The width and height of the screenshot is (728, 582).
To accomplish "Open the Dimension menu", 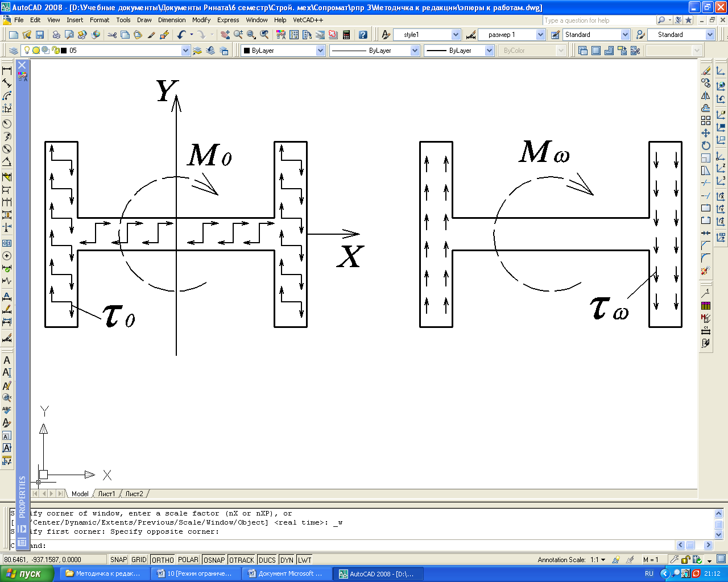I will (172, 20).
